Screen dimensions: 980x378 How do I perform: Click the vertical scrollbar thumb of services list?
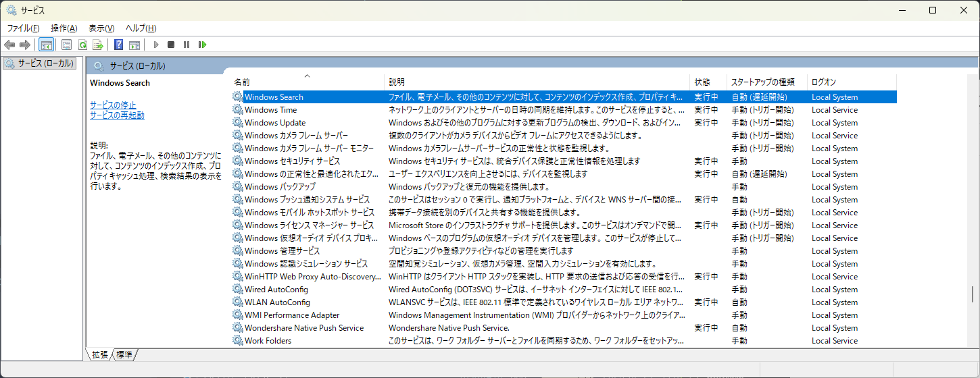973,294
